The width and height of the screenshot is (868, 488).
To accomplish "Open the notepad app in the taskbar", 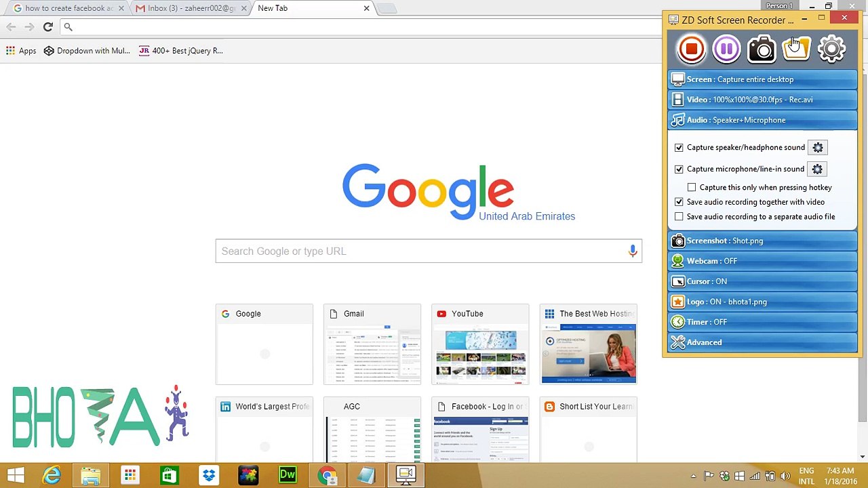I will click(x=366, y=475).
